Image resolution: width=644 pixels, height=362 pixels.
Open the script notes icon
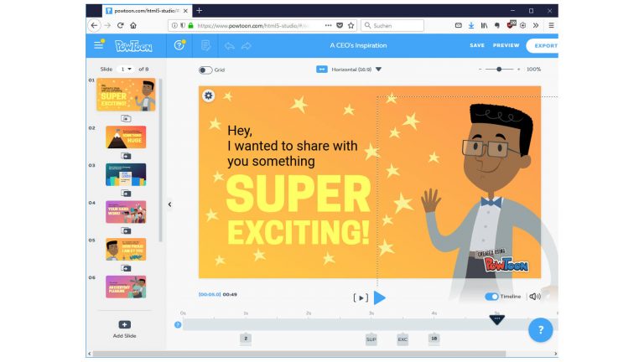tap(205, 45)
